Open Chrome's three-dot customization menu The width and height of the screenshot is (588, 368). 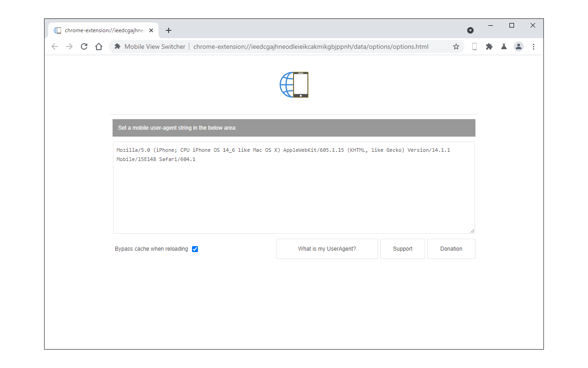tap(533, 46)
